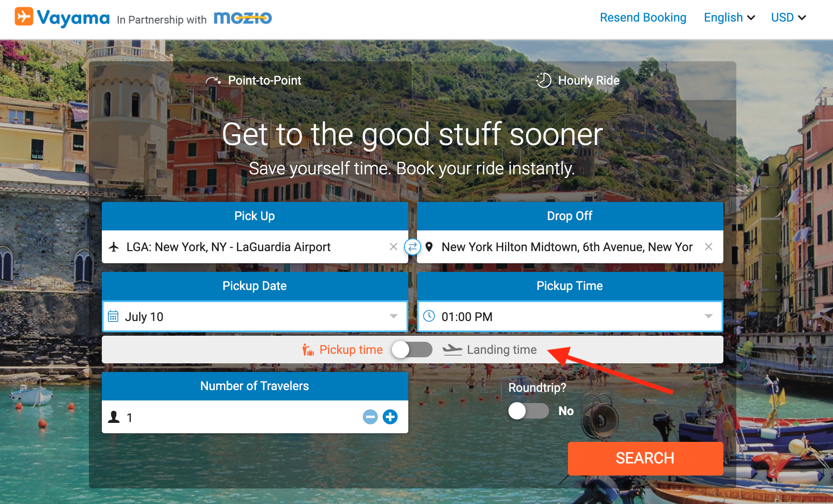The height and width of the screenshot is (504, 833).
Task: Increase travelers with the plus icon
Action: coord(390,417)
